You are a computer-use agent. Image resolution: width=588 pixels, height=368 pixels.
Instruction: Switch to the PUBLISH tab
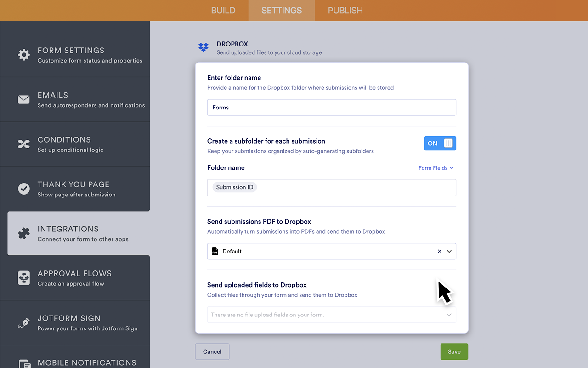(345, 10)
